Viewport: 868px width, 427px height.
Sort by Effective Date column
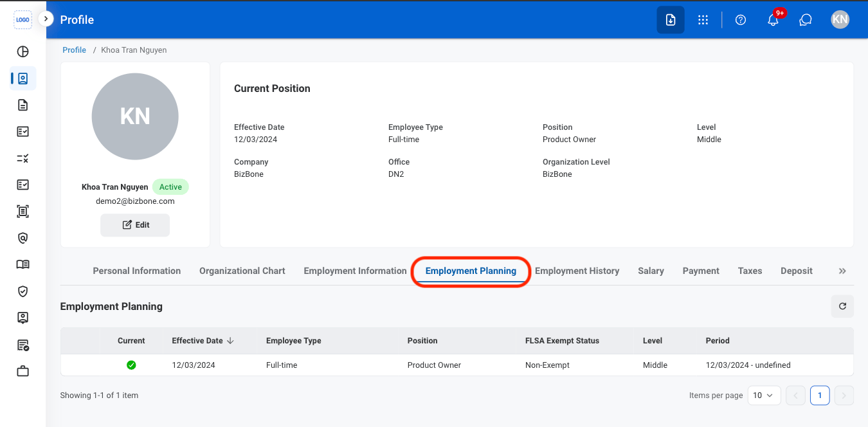coord(203,341)
